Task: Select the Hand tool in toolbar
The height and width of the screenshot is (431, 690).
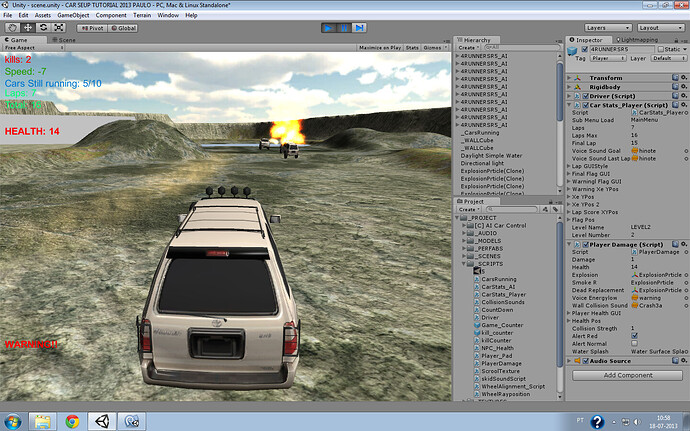Action: 12,28
